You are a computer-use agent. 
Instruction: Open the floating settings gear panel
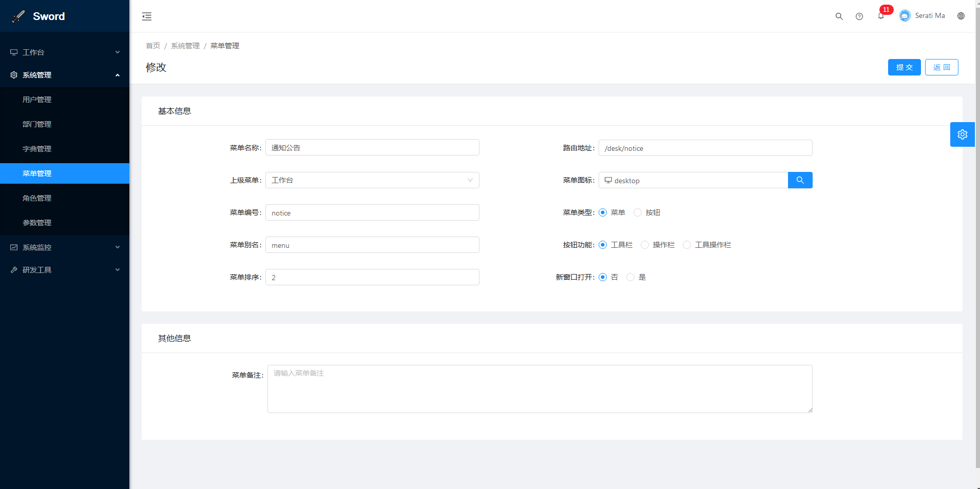[x=962, y=134]
